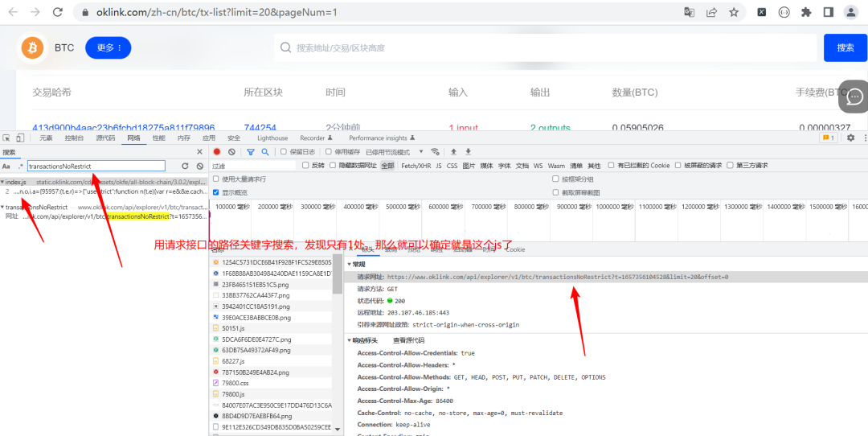The width and height of the screenshot is (868, 436).
Task: Clear the network log with the block icon
Action: tap(231, 152)
